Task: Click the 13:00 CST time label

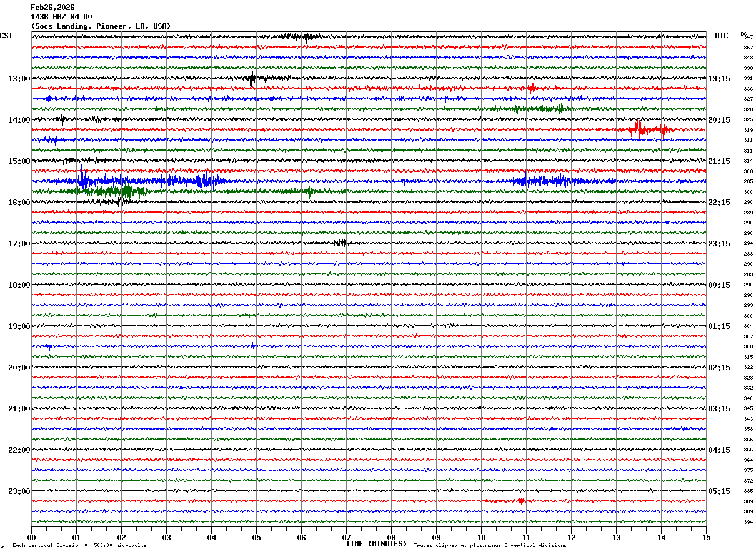Action: [x=19, y=79]
